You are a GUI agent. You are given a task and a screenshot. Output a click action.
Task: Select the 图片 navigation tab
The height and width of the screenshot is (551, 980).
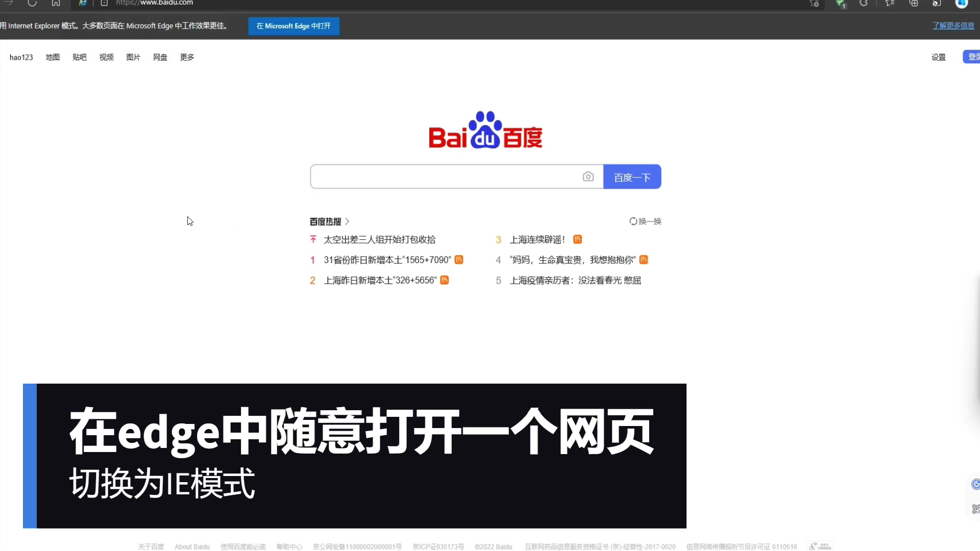click(133, 57)
